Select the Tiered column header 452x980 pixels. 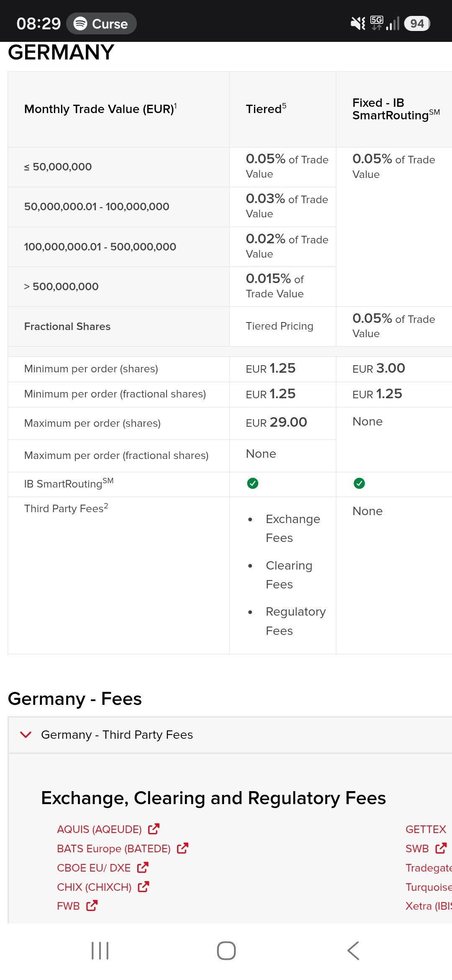[266, 109]
